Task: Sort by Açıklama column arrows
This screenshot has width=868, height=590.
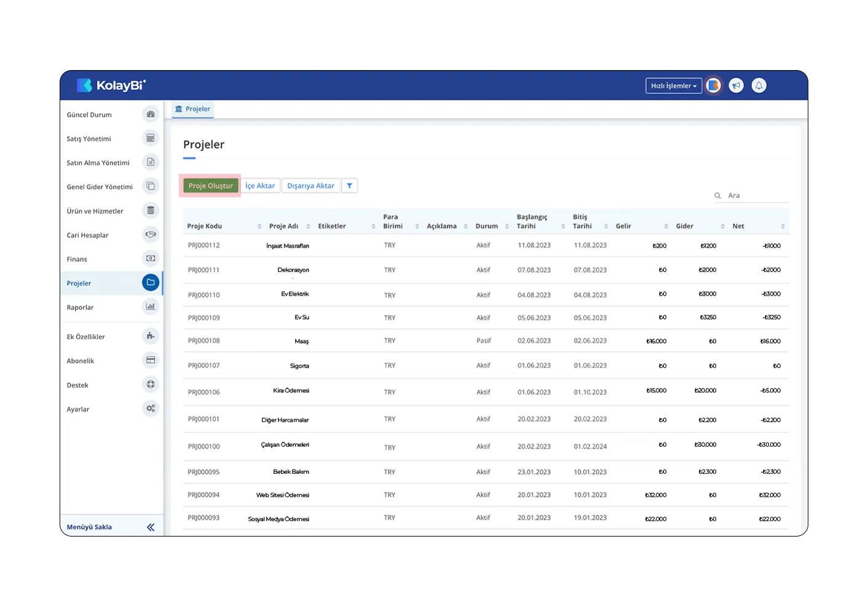Action: point(465,226)
